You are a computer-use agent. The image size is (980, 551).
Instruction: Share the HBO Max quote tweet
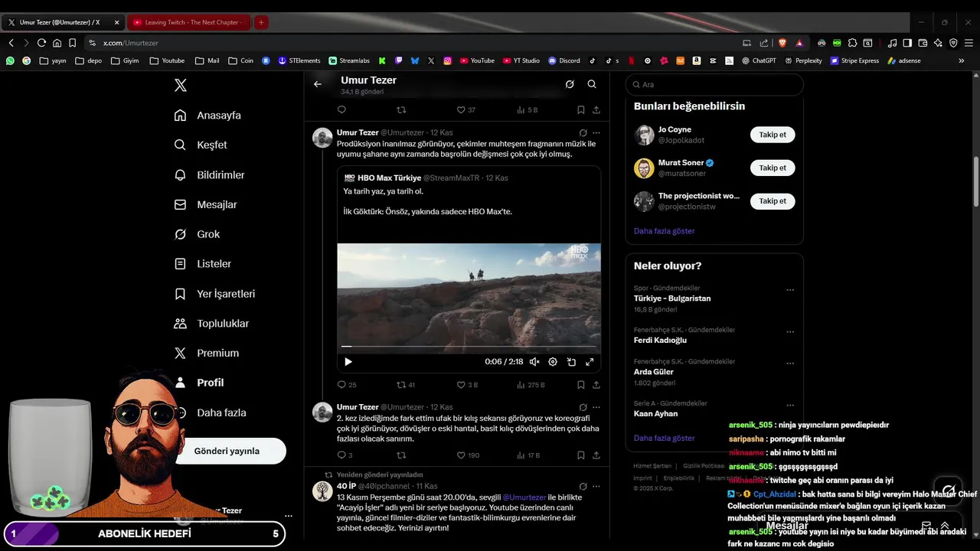(x=596, y=385)
